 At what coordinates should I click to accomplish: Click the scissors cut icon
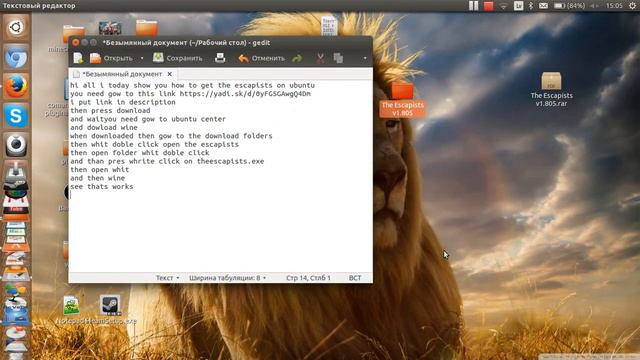click(320, 58)
